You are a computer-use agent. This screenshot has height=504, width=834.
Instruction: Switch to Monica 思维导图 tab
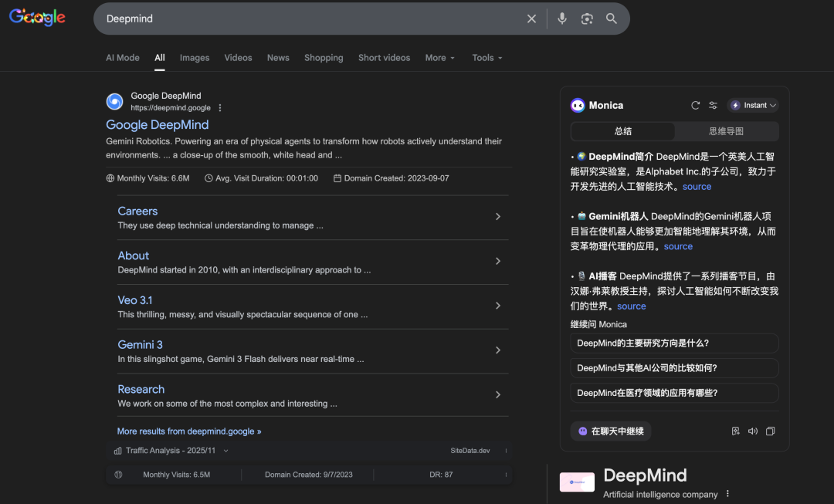click(x=726, y=131)
